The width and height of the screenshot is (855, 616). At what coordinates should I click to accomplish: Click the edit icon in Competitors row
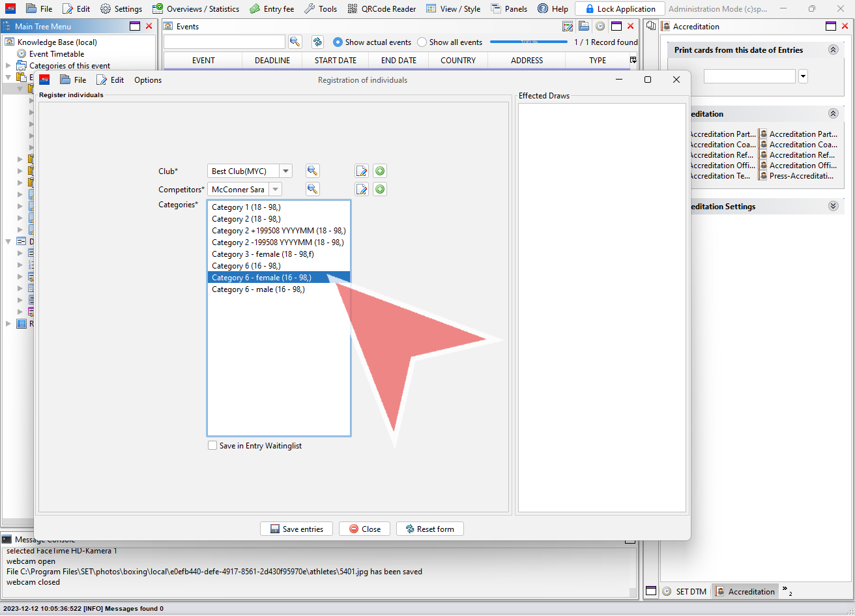click(362, 190)
